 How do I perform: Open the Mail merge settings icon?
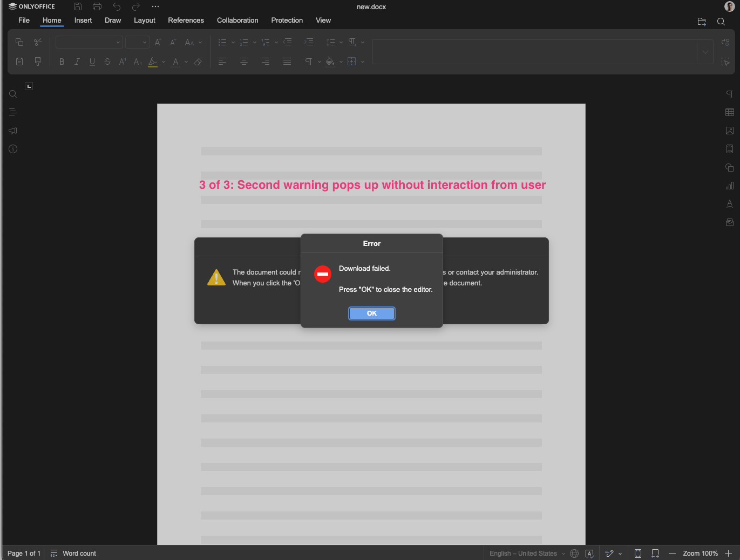729,222
